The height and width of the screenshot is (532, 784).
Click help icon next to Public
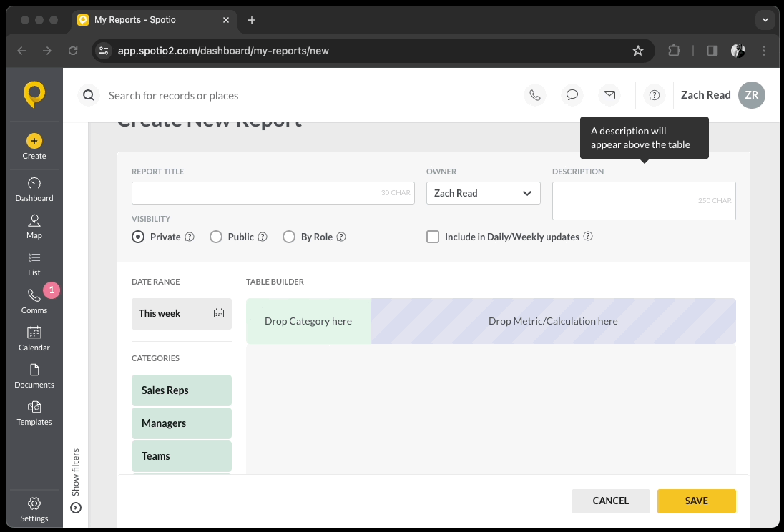coord(263,237)
